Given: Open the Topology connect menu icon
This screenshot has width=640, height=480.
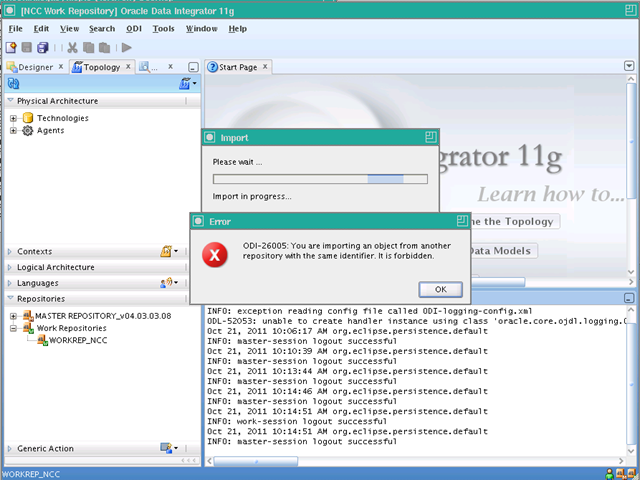Looking at the screenshot, I should [187, 84].
